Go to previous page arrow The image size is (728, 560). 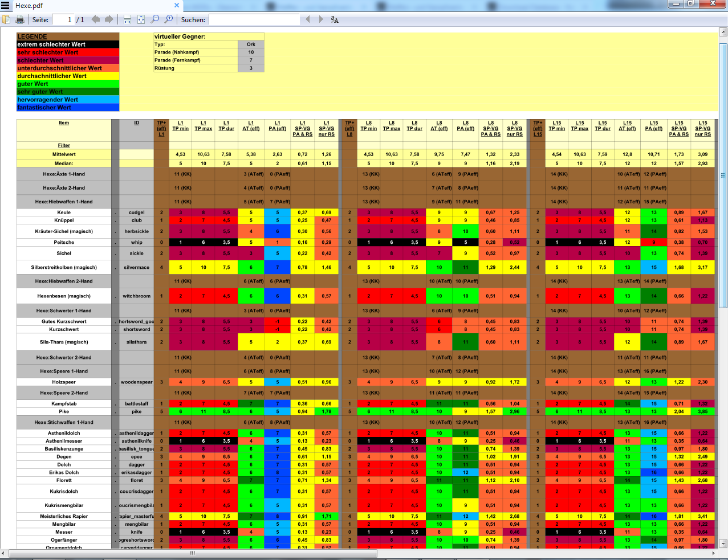point(95,19)
